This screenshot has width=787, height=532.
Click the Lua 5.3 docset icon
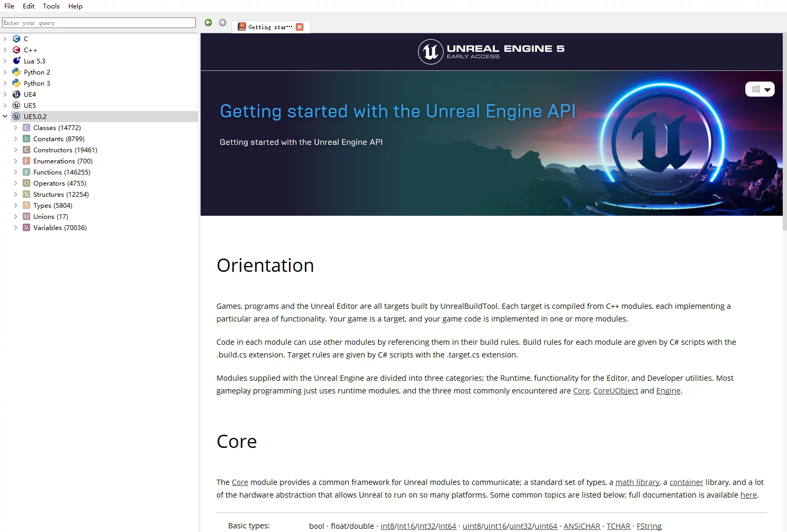(16, 61)
